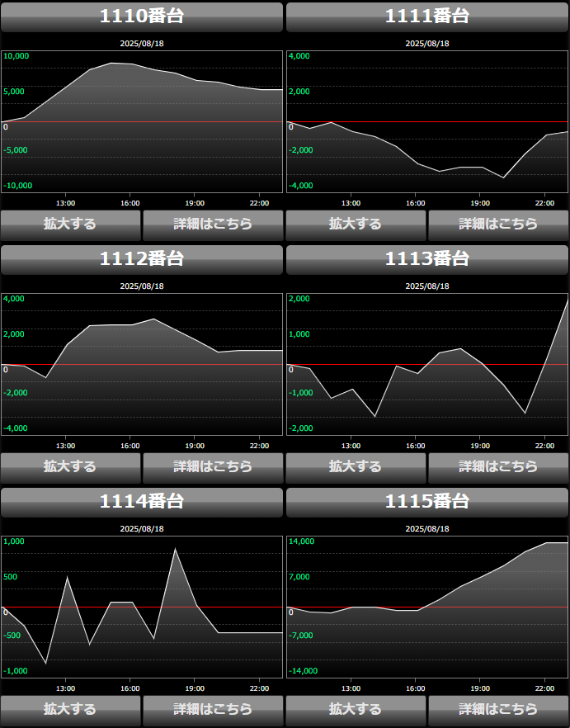The image size is (570, 728).
Task: Click the -1,000 axis label in 1113 graph
Action: point(301,393)
